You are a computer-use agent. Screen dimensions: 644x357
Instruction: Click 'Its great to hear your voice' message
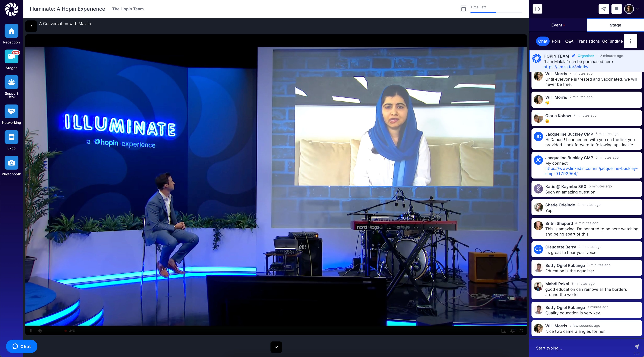click(x=571, y=252)
